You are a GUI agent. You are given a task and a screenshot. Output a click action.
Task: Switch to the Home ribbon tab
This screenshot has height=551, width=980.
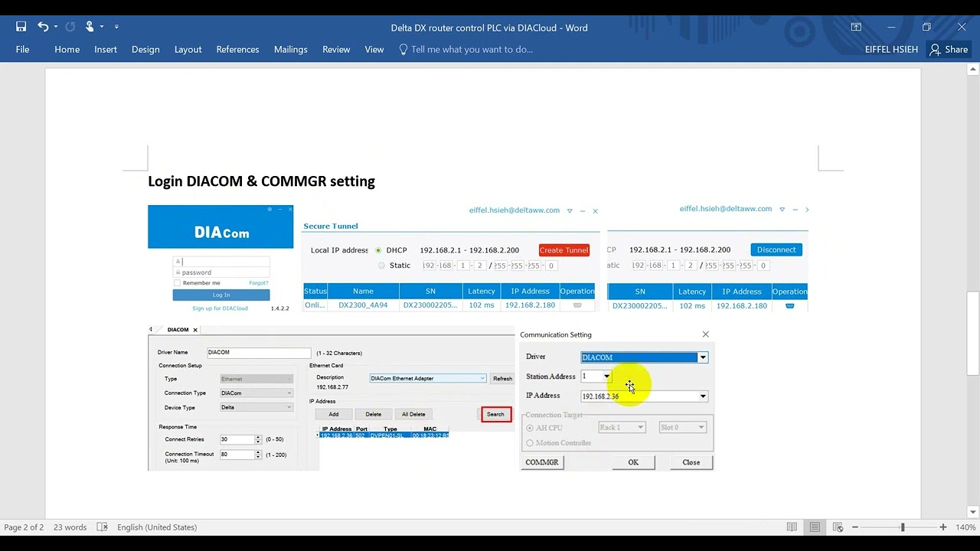pos(67,49)
